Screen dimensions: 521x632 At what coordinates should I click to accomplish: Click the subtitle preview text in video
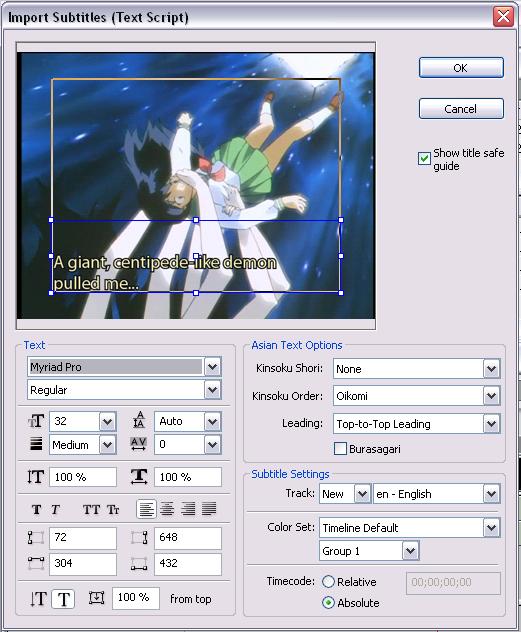pos(165,273)
